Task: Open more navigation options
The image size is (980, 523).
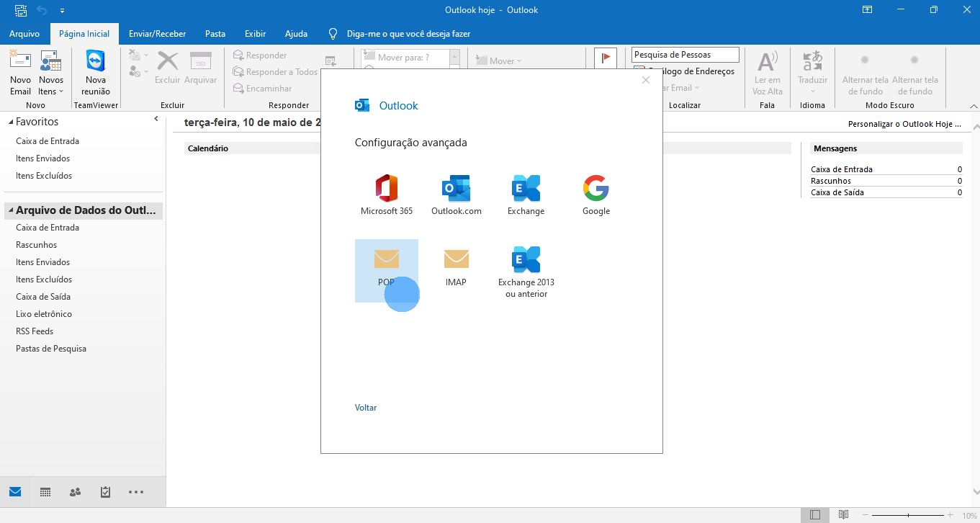Action: [136, 492]
